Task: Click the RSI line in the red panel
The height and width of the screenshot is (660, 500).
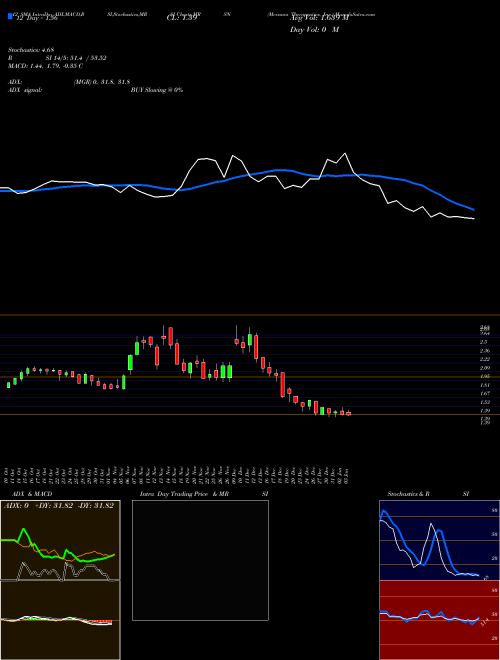Action: pos(429,617)
